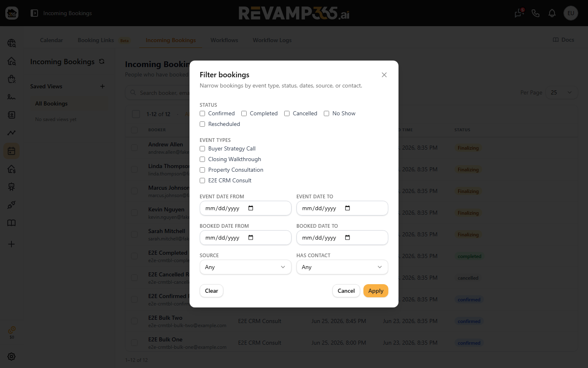
Task: Click the completed status badge
Action: [x=469, y=256]
